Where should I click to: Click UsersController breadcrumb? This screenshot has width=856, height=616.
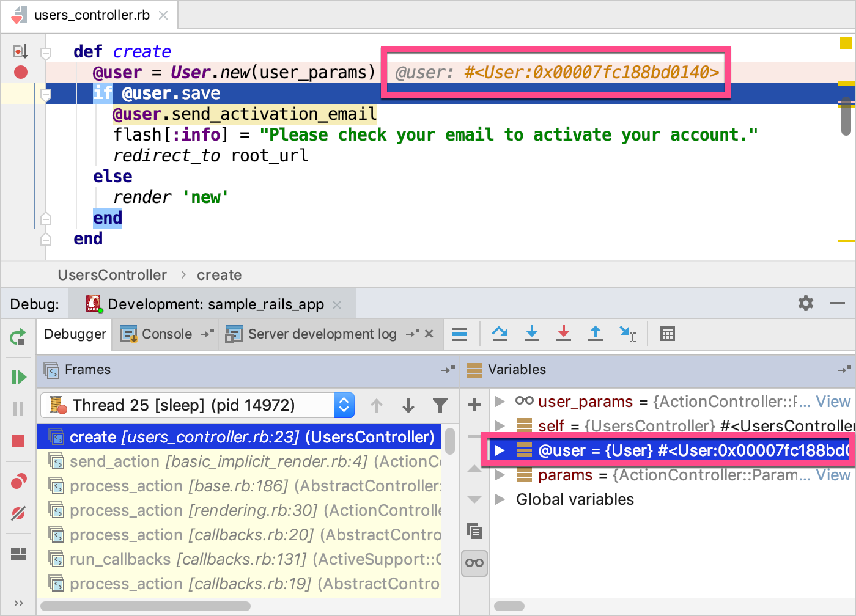112,275
